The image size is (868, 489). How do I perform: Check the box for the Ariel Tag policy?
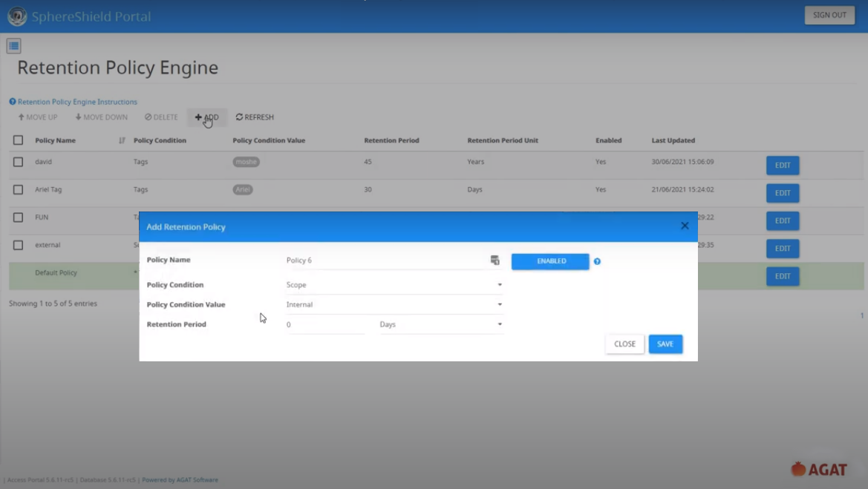tap(19, 190)
